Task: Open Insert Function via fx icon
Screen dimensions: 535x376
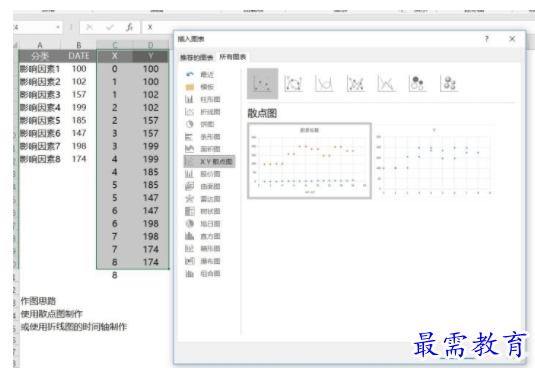Action: (x=129, y=27)
